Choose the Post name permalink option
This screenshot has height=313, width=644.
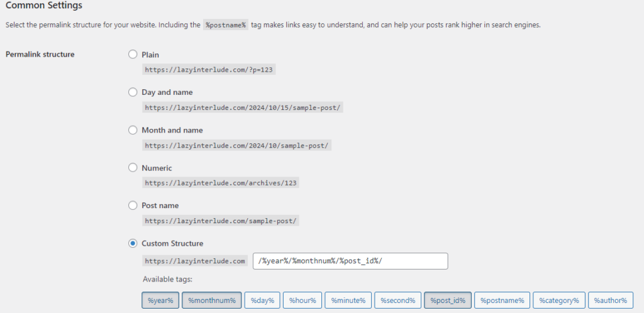[133, 206]
